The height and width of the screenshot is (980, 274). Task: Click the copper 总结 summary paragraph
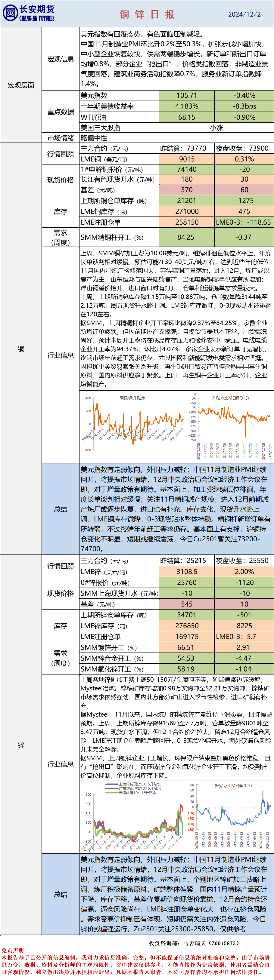click(176, 509)
